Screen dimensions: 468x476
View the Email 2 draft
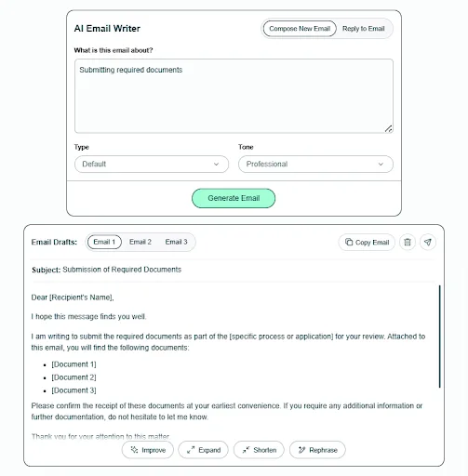coord(140,242)
